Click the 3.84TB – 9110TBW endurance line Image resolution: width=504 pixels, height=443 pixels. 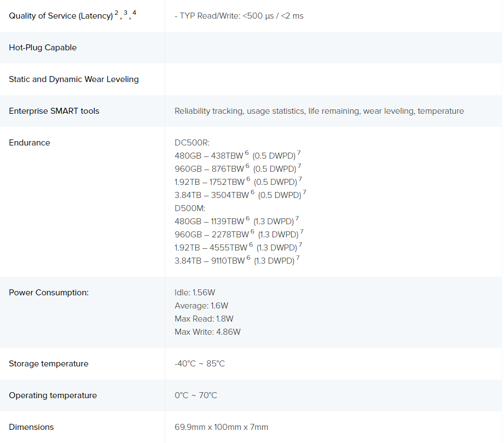click(237, 260)
